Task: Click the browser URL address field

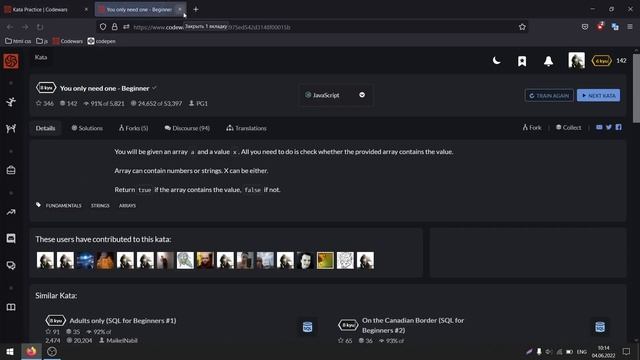Action: coord(312,27)
